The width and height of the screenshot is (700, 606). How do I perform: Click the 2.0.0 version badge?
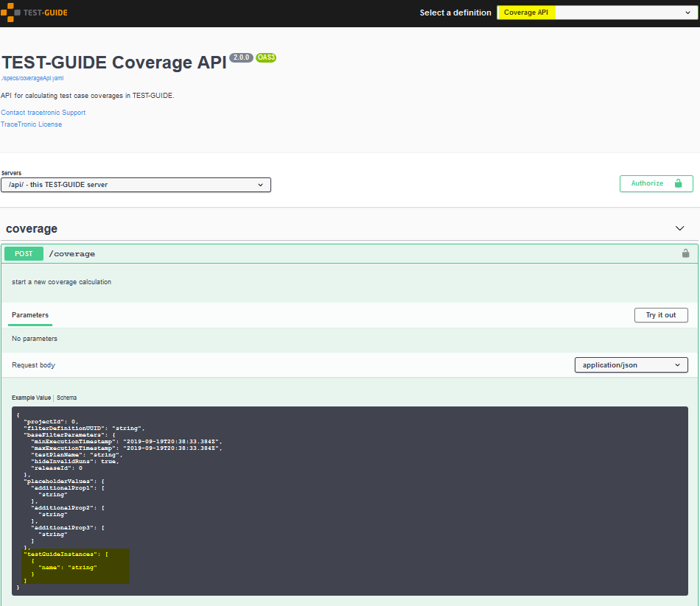pos(241,57)
